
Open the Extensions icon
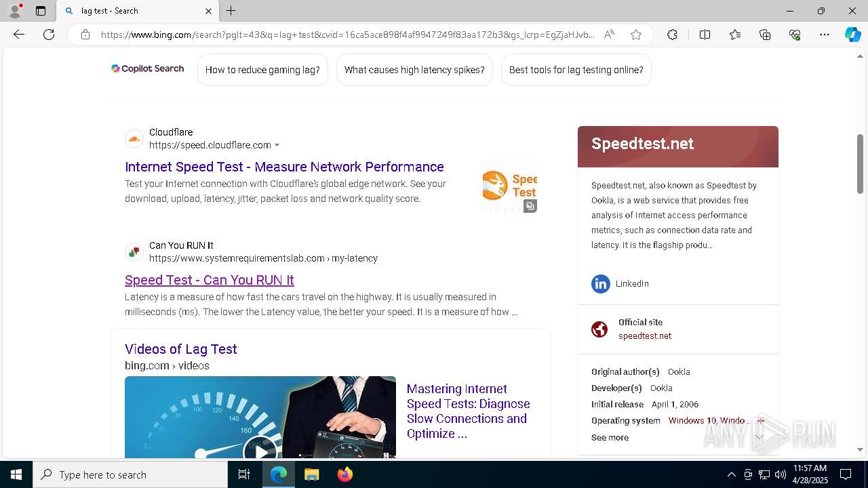tap(672, 35)
